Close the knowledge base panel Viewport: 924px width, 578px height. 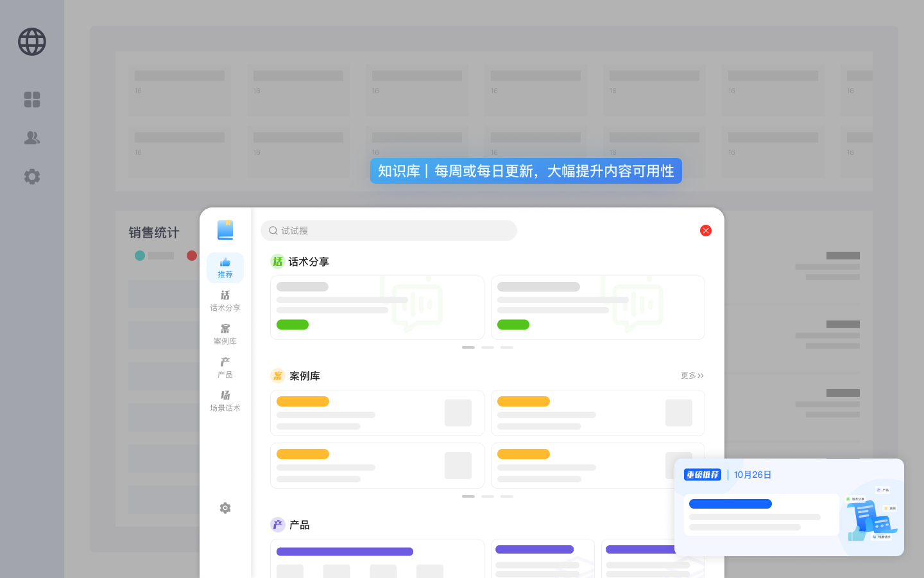706,231
